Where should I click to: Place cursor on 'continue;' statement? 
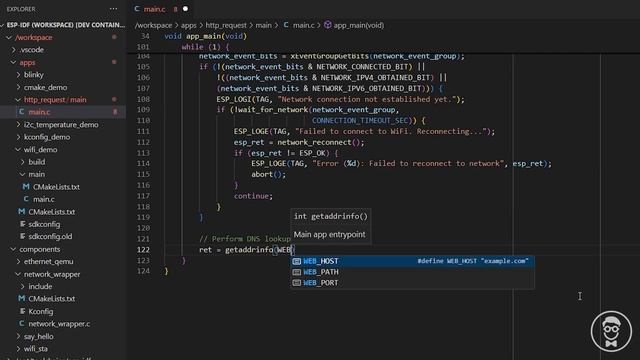pyautogui.click(x=253, y=196)
